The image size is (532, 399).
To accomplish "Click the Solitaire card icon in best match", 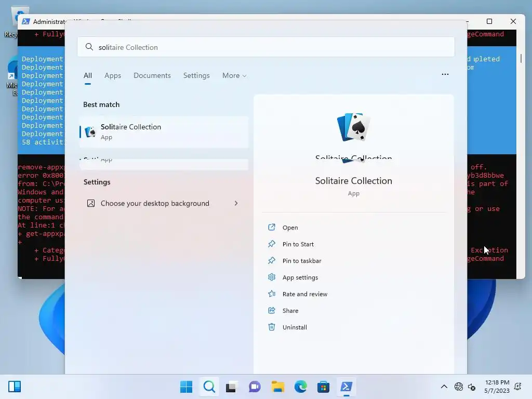I will tap(90, 131).
